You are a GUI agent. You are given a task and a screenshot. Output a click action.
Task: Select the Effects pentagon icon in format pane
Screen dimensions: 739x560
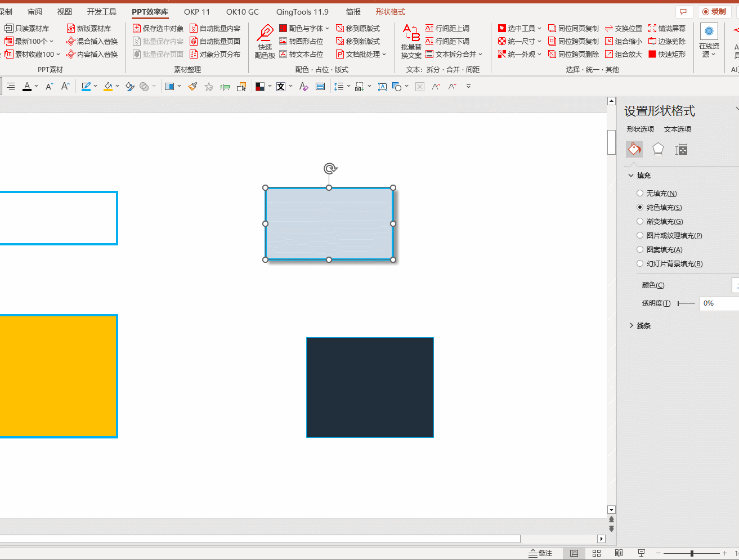coord(658,149)
